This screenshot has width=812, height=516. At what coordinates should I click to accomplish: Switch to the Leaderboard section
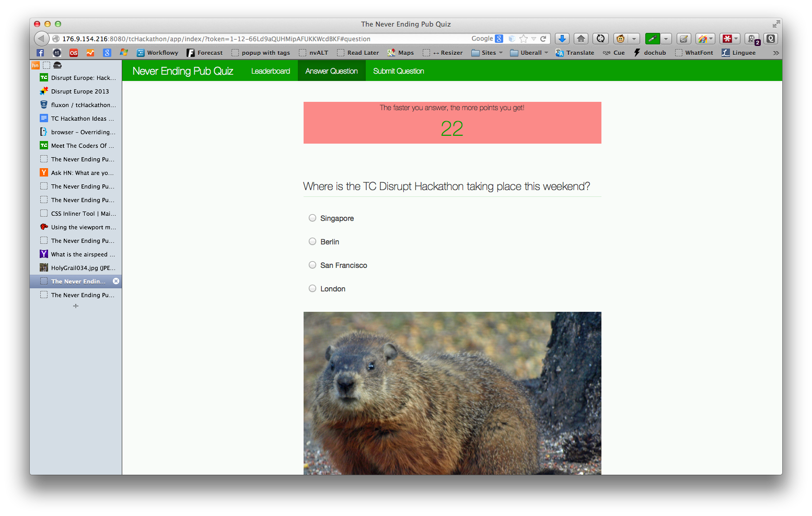271,71
